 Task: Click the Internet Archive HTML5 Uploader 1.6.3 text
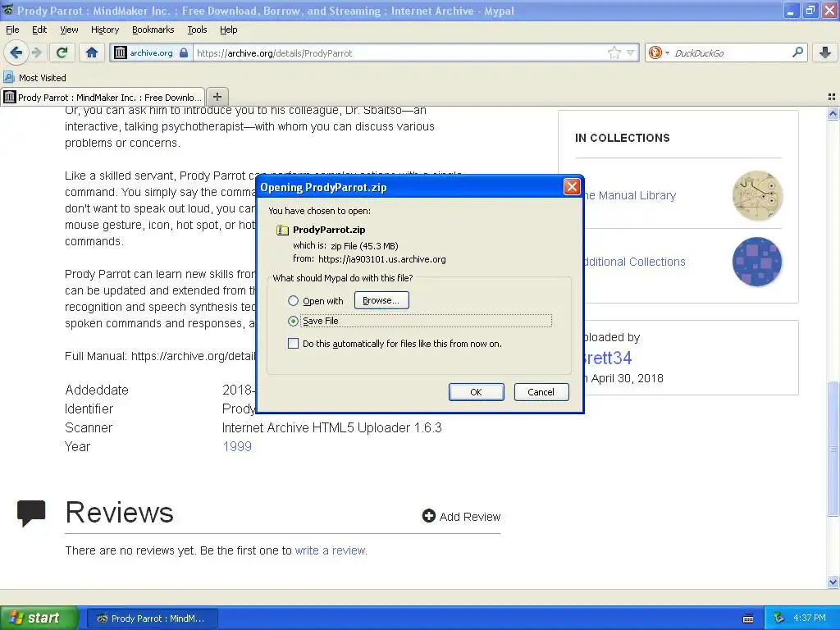pyautogui.click(x=331, y=427)
